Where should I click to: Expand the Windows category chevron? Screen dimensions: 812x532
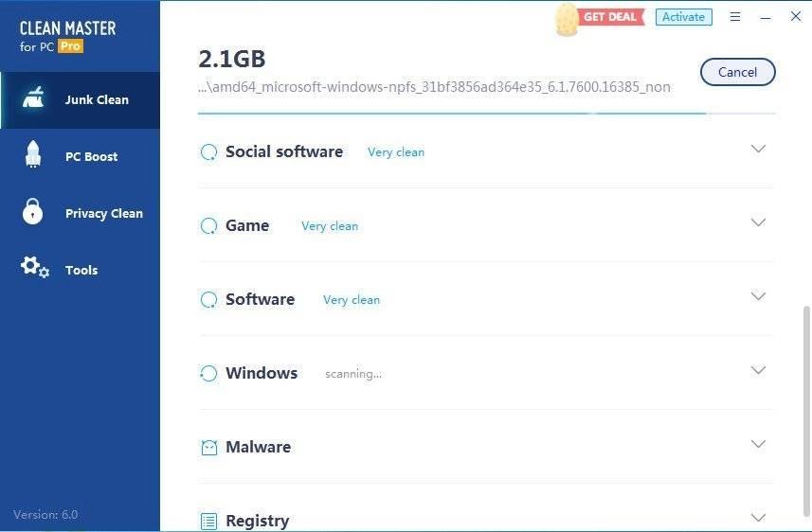pos(758,370)
